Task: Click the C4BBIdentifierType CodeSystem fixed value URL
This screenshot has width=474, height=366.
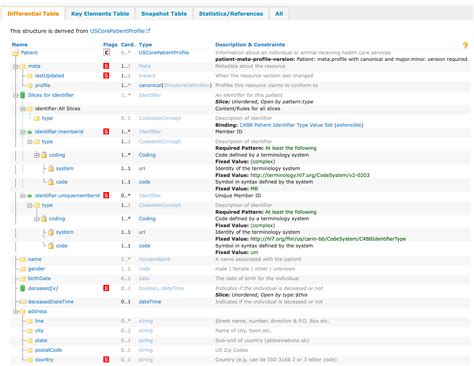Action: click(328, 239)
